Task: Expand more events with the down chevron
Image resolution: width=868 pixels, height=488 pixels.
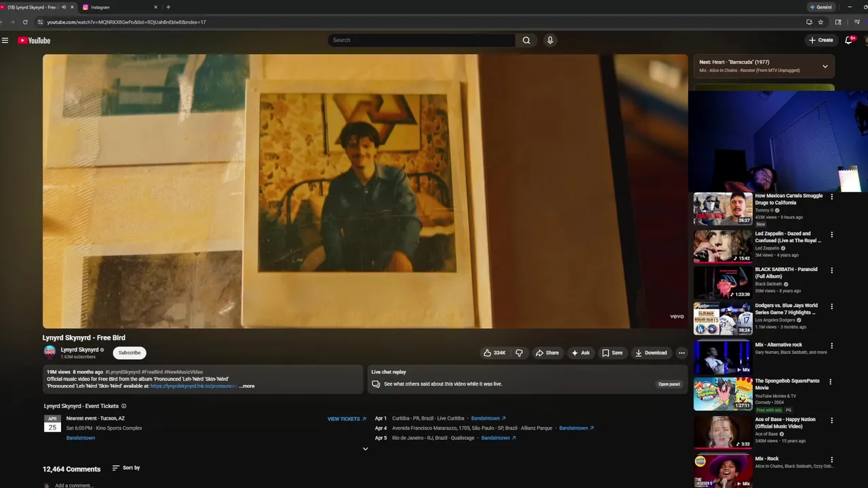Action: pyautogui.click(x=366, y=449)
